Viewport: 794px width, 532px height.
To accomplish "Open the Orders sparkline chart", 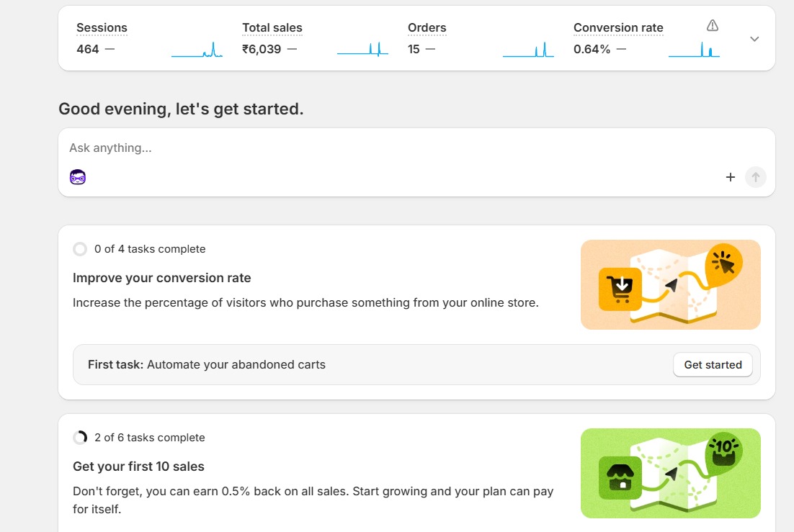I will 528,50.
